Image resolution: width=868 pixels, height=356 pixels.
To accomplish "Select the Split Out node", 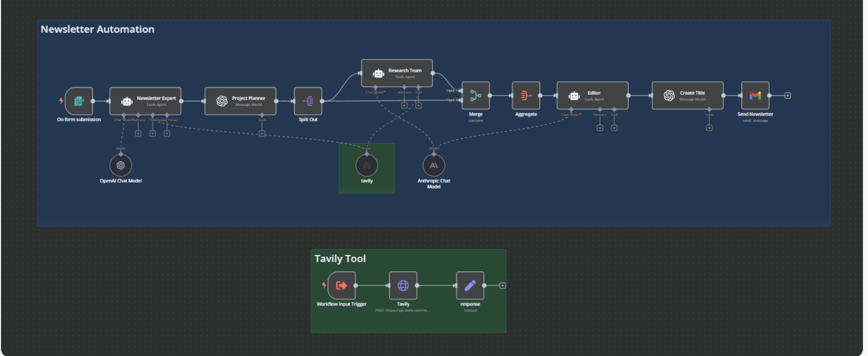I will pyautogui.click(x=308, y=101).
